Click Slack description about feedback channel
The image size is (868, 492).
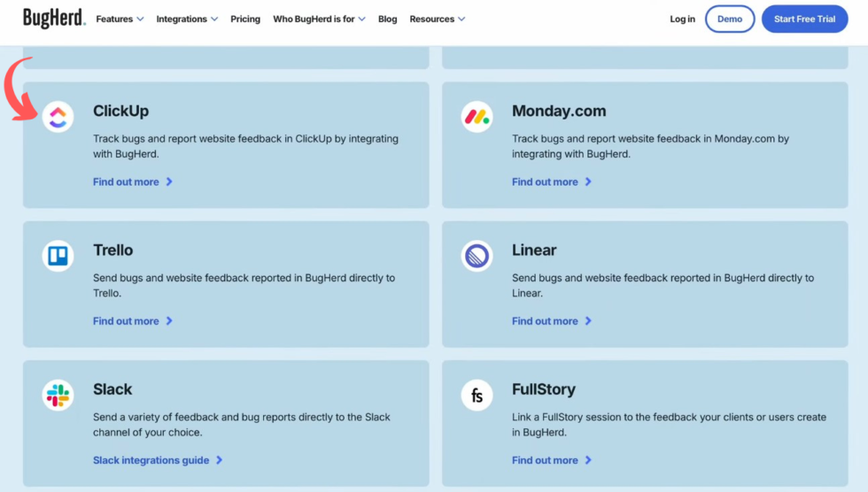(x=242, y=425)
